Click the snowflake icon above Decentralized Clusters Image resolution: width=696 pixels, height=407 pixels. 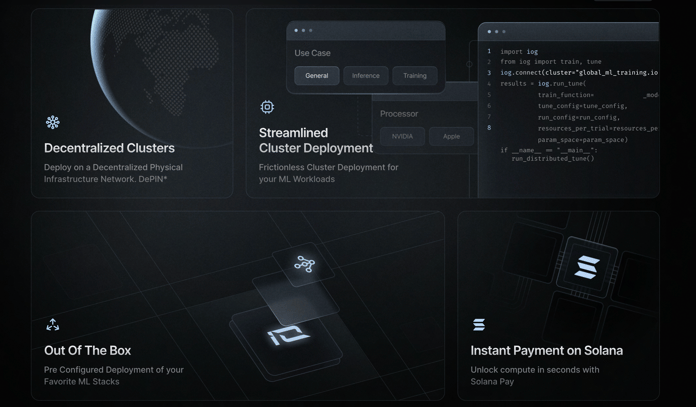pos(52,122)
